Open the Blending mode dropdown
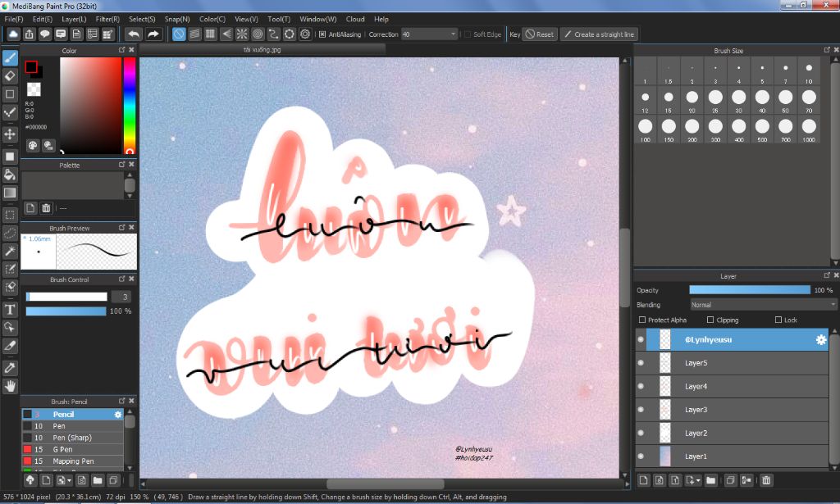This screenshot has width=840, height=504. point(763,305)
